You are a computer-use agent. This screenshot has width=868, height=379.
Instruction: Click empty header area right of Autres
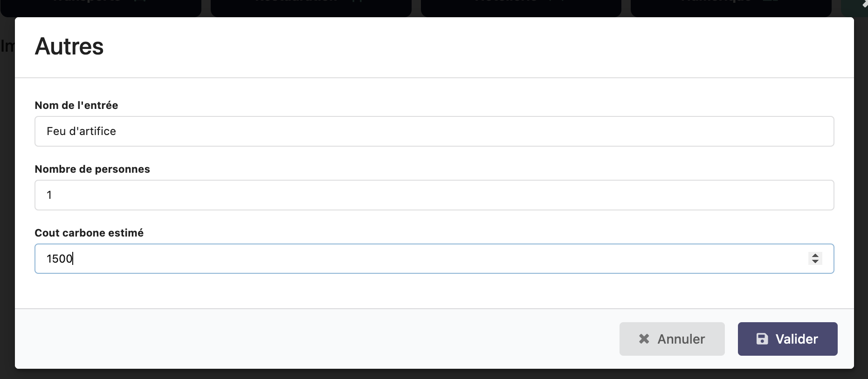click(466, 47)
